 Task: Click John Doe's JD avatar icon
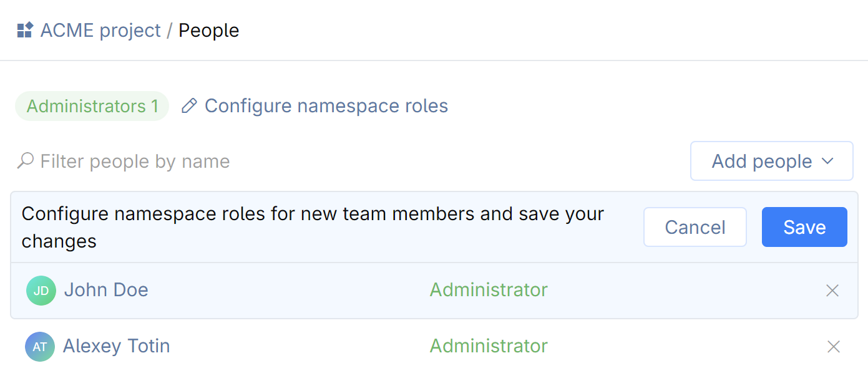(x=41, y=290)
